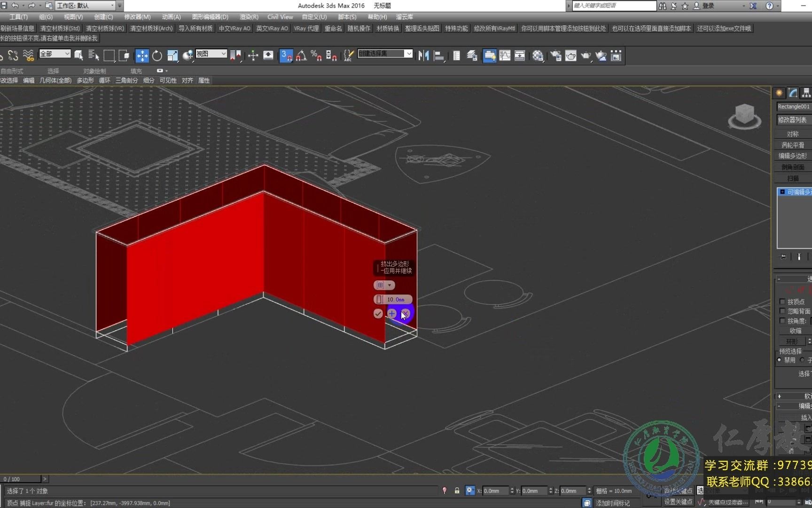Choose the Select Object arrow tool
Image resolution: width=812 pixels, height=508 pixels.
[78, 56]
